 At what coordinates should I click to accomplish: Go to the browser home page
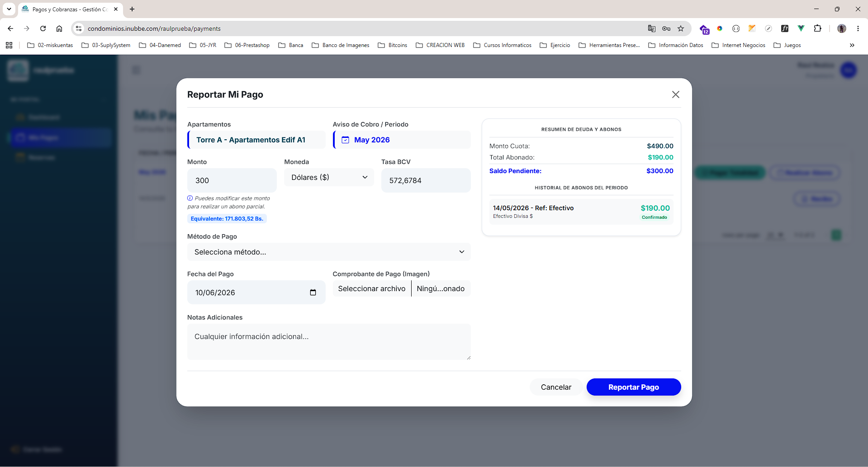[59, 28]
